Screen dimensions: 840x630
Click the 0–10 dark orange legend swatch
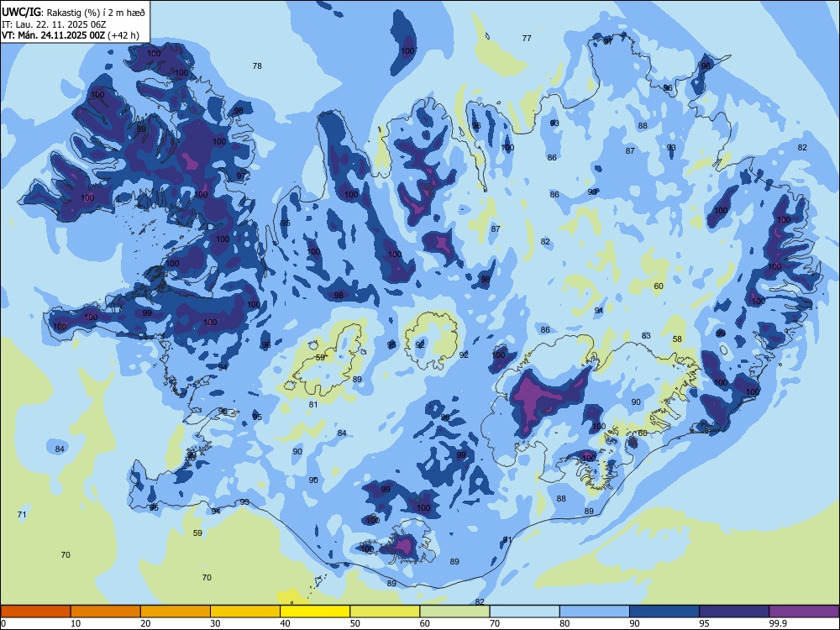coord(35,612)
